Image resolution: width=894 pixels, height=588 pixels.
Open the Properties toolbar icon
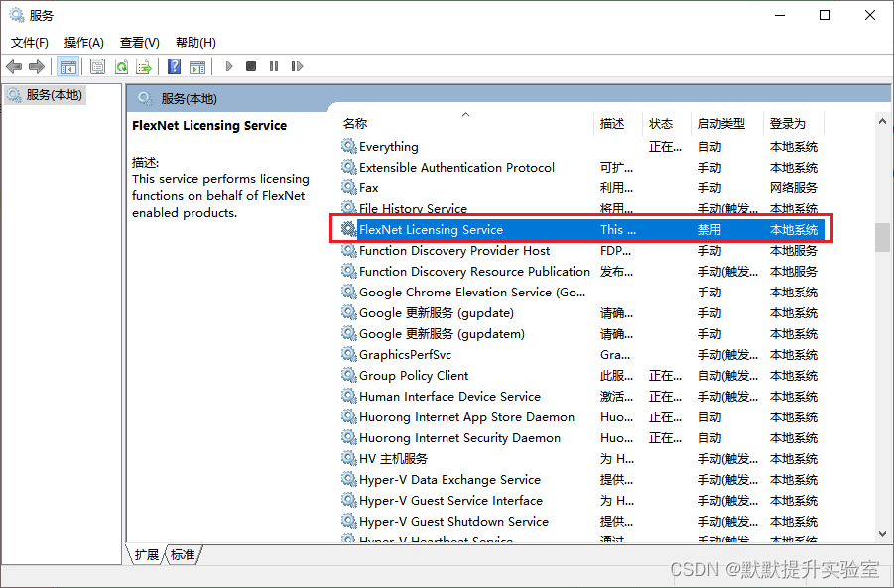click(x=97, y=66)
